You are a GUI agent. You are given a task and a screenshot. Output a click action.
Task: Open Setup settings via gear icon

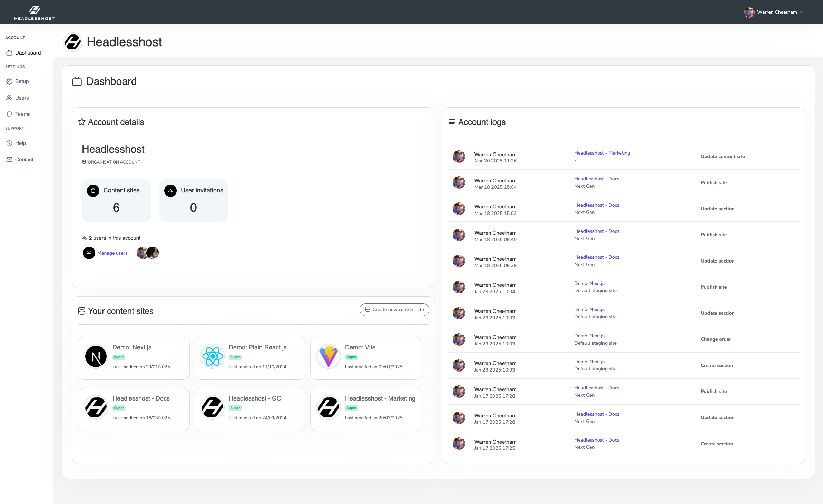click(x=9, y=81)
